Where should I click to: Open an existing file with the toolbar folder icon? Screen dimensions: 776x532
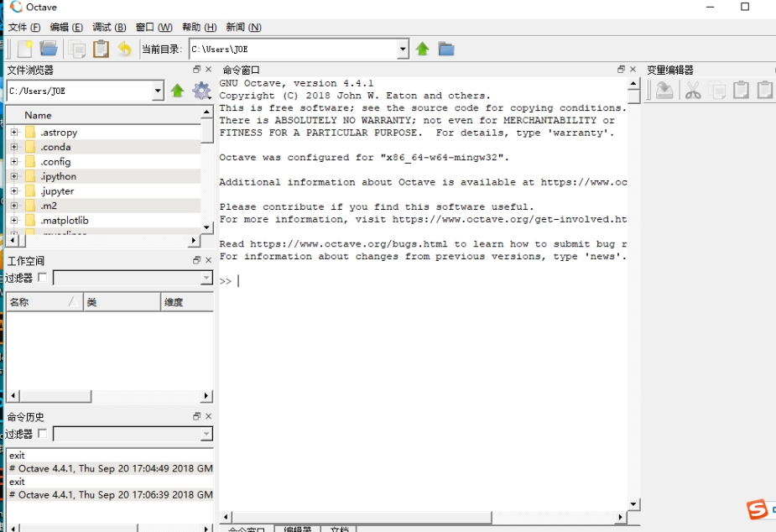[x=49, y=49]
